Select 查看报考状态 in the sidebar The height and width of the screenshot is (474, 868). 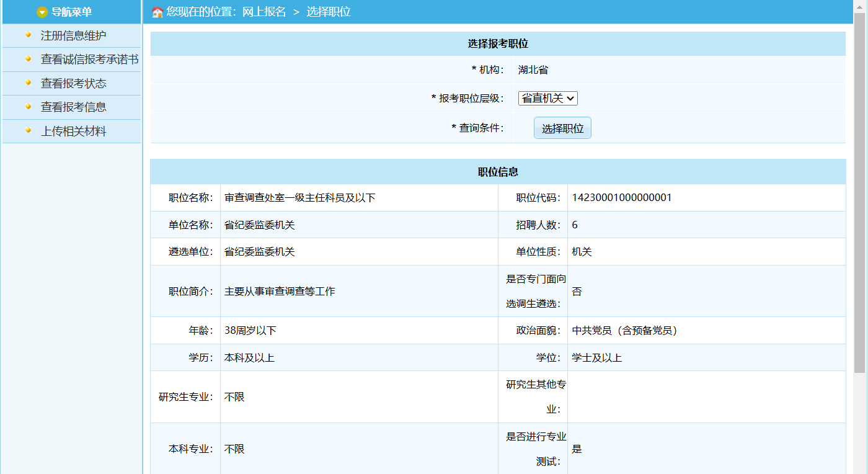[x=73, y=83]
